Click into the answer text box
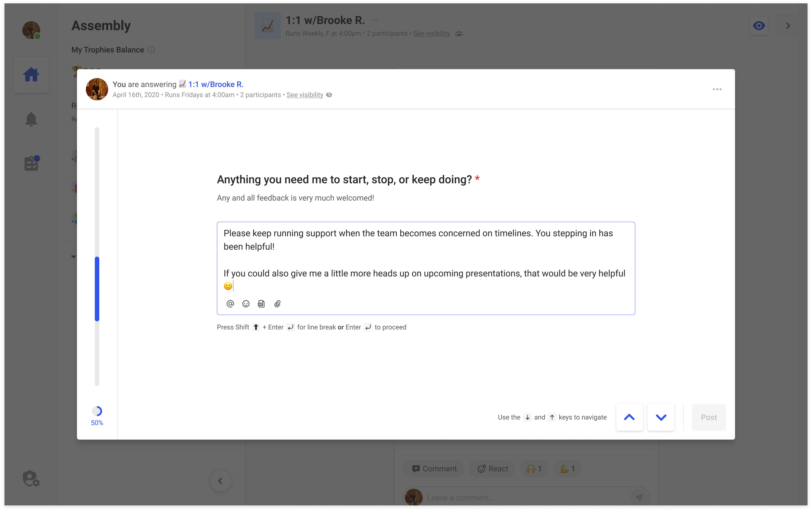Viewport: 812px width, 511px height. tap(426, 268)
